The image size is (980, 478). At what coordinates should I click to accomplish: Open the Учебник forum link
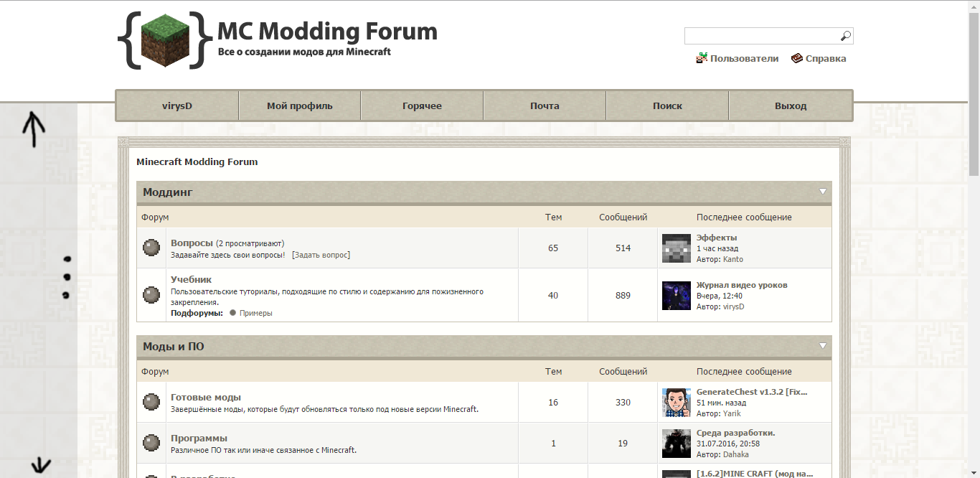coord(191,279)
